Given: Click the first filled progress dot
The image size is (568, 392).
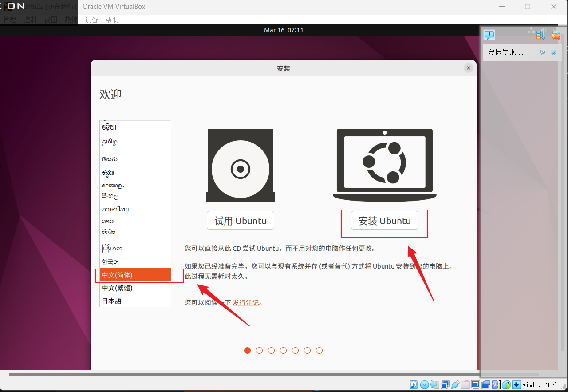Looking at the screenshot, I should pyautogui.click(x=248, y=350).
